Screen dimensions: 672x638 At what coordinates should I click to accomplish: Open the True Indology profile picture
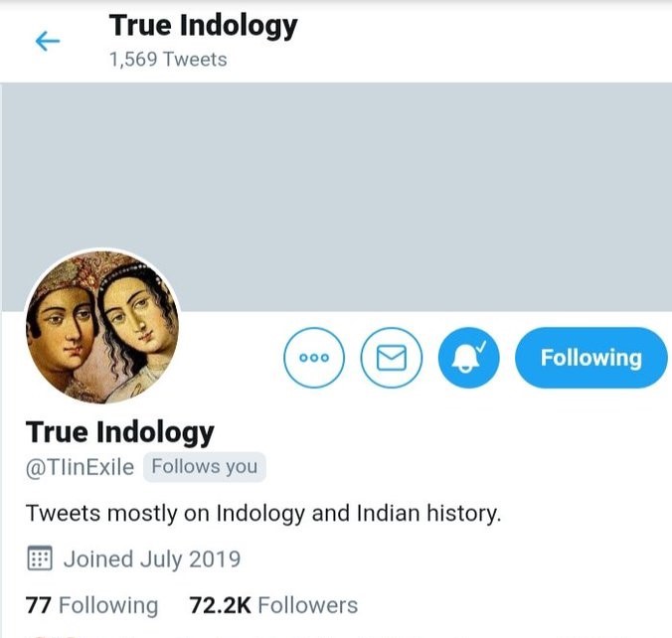click(102, 327)
